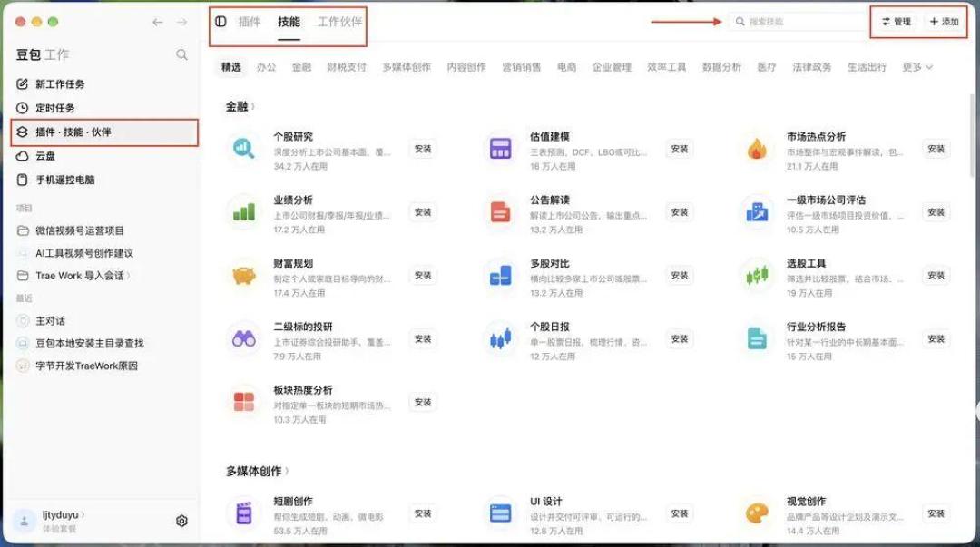980x547 pixels.
Task: Select the 生活出行 category filter
Action: (867, 67)
